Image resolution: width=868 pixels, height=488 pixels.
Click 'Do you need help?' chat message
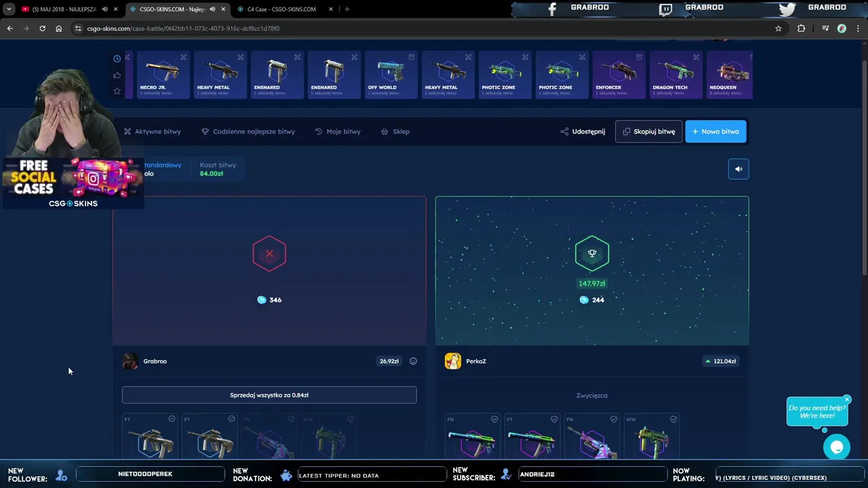click(x=817, y=411)
